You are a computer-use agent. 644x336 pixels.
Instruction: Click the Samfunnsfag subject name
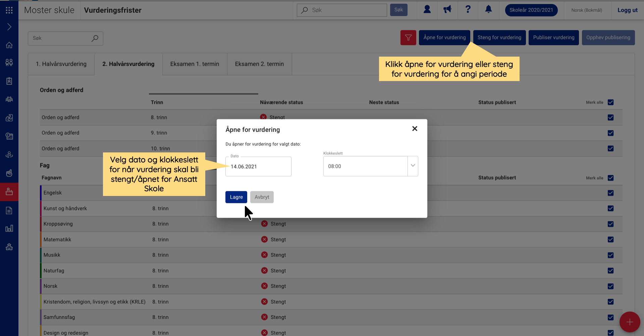tap(59, 317)
